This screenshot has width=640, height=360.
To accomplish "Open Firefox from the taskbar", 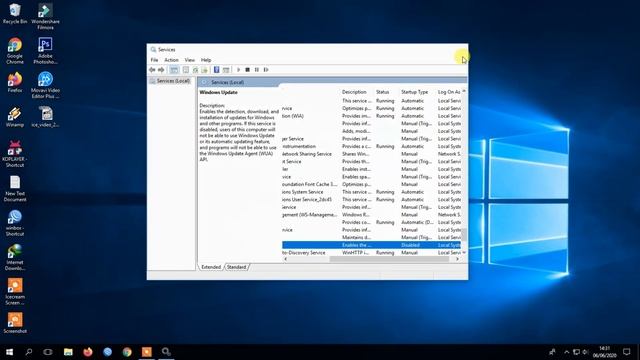I will pos(88,352).
